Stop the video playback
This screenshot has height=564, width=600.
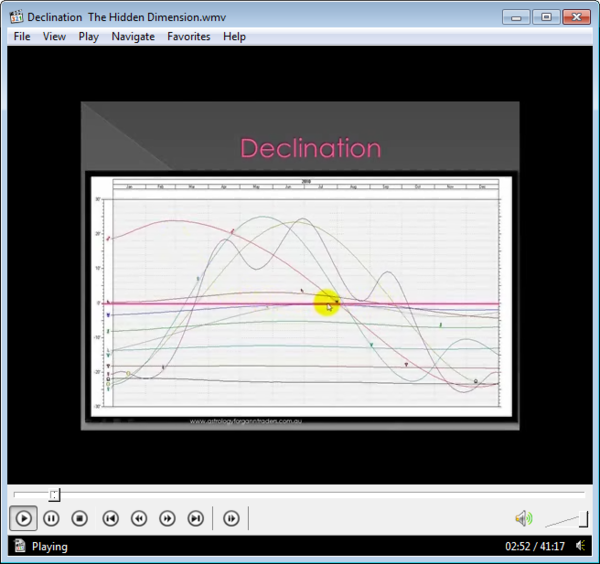80,518
